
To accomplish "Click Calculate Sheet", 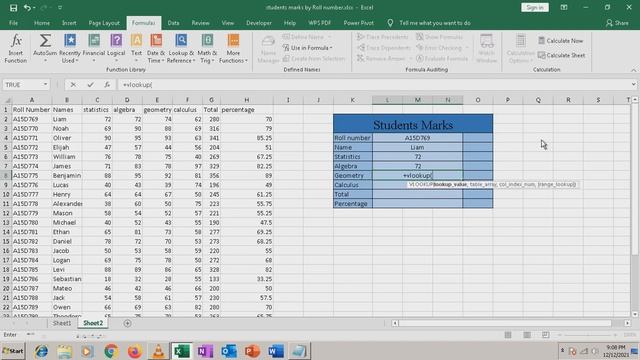I will coord(561,55).
